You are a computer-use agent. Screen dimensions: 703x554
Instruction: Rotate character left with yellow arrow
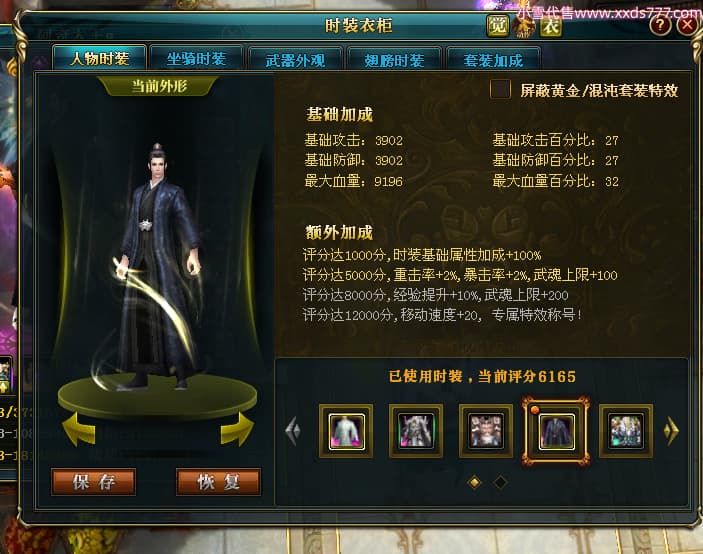(79, 430)
